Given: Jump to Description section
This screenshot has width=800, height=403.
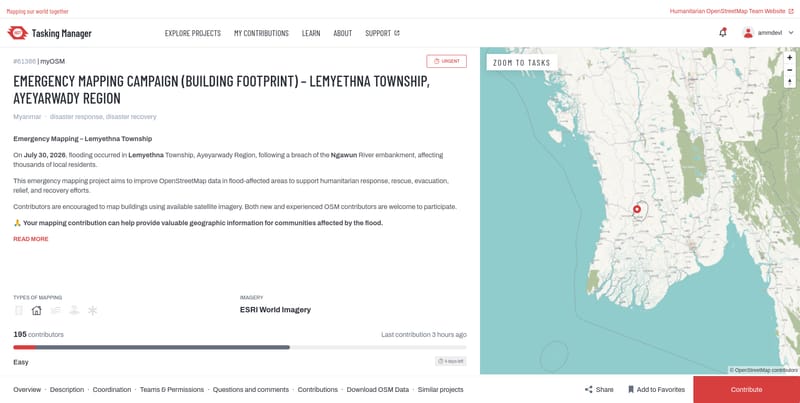Looking at the screenshot, I should [67, 389].
